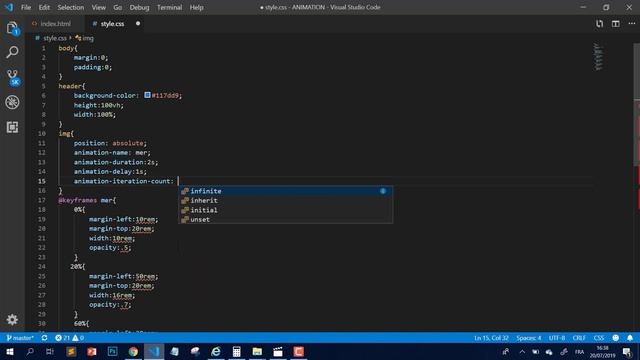Viewport: 640px width, 360px height.
Task: Open File Explorer from taskbar
Action: click(x=257, y=351)
